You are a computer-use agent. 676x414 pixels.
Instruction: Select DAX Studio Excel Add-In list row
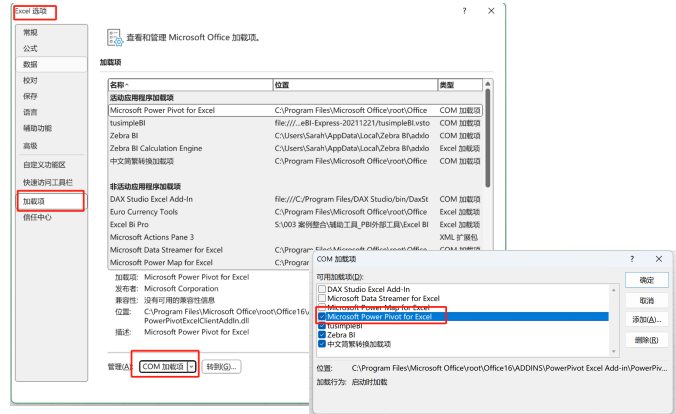click(295, 199)
